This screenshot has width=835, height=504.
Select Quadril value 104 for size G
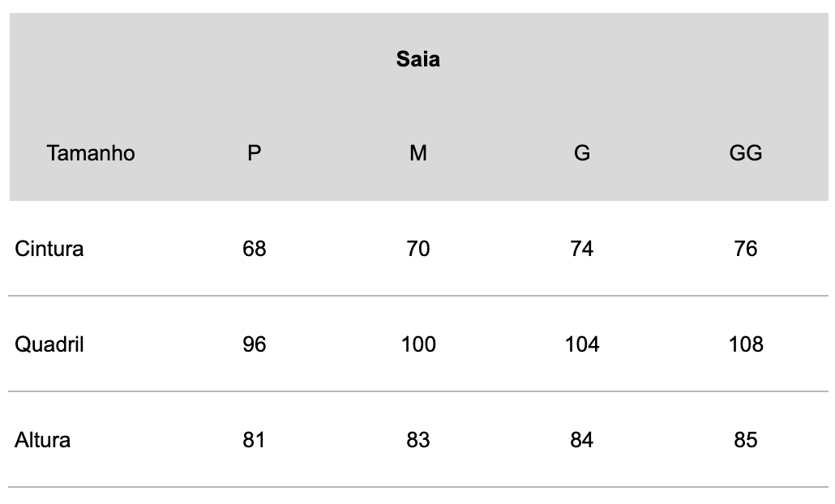[x=581, y=344]
